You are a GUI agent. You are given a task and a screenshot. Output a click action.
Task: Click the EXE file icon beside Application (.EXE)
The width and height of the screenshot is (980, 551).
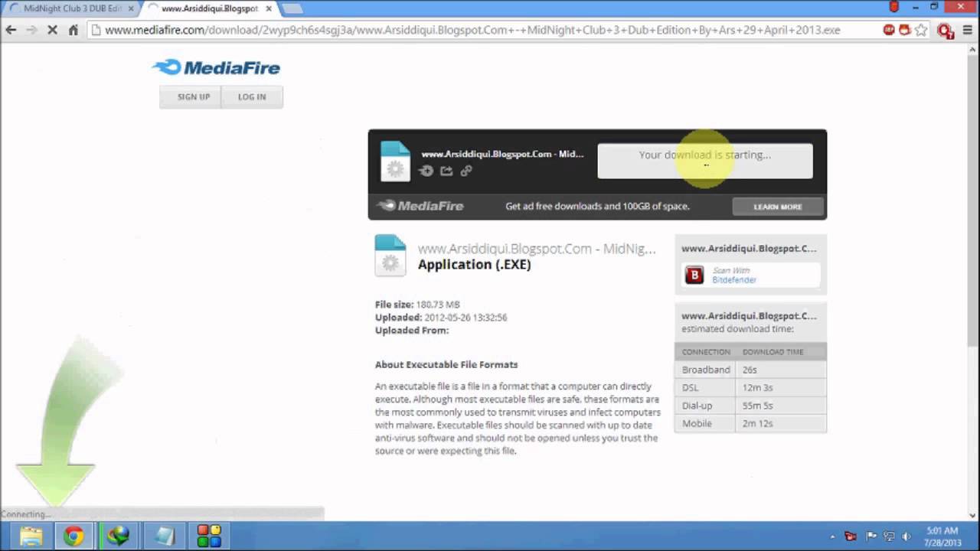coord(390,256)
